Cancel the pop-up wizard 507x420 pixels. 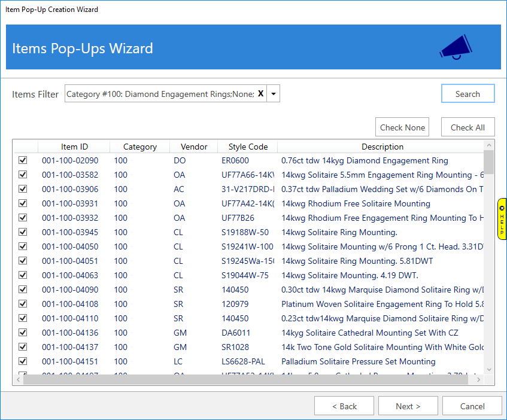pyautogui.click(x=472, y=406)
